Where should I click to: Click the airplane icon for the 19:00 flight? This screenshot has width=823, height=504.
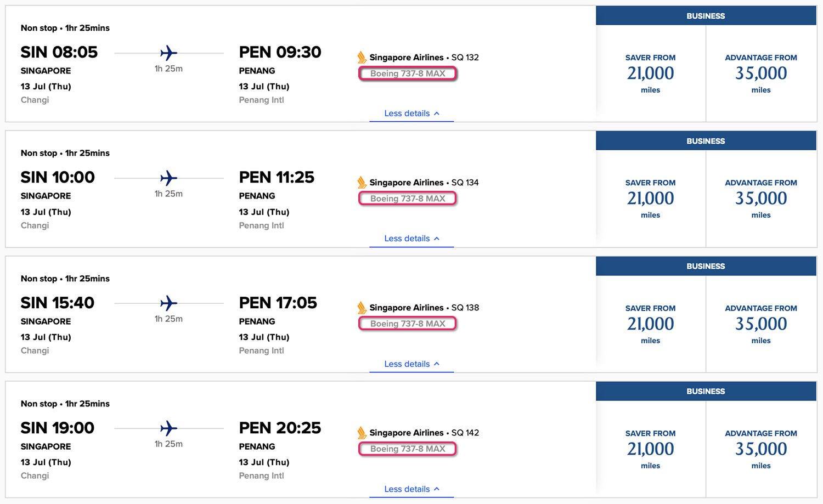pos(168,428)
